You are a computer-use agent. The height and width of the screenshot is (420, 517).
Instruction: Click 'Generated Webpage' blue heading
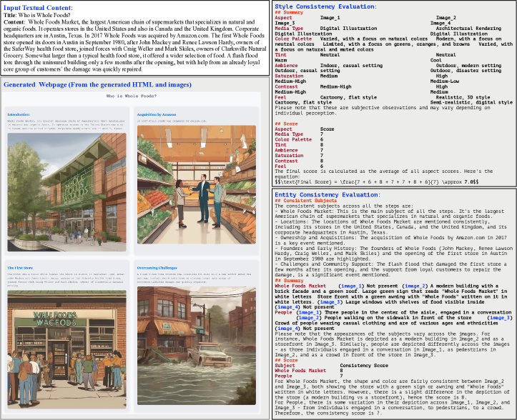coord(97,85)
